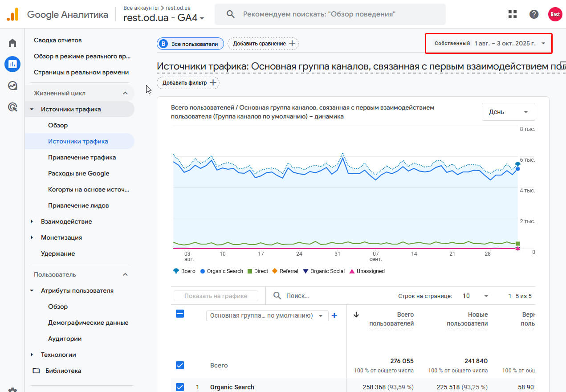Screen dimensions: 566x392
Task: Open Привлечение трафика report
Action: [x=82, y=157]
